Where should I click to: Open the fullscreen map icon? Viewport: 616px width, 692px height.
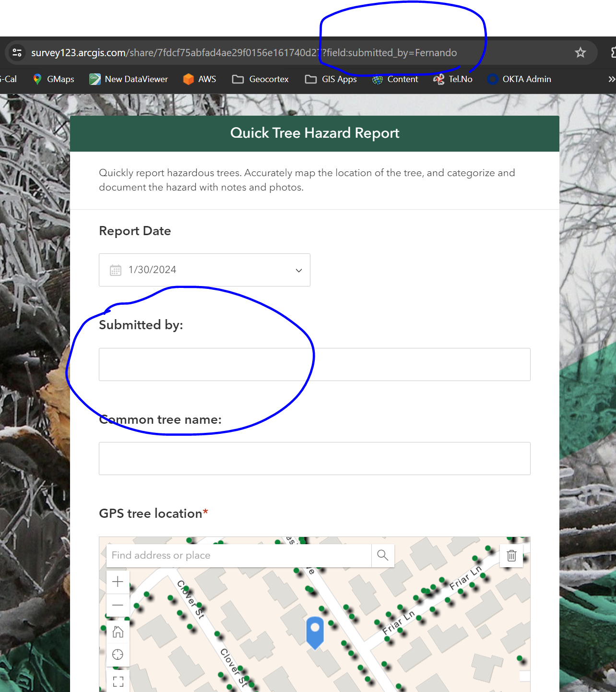click(118, 680)
